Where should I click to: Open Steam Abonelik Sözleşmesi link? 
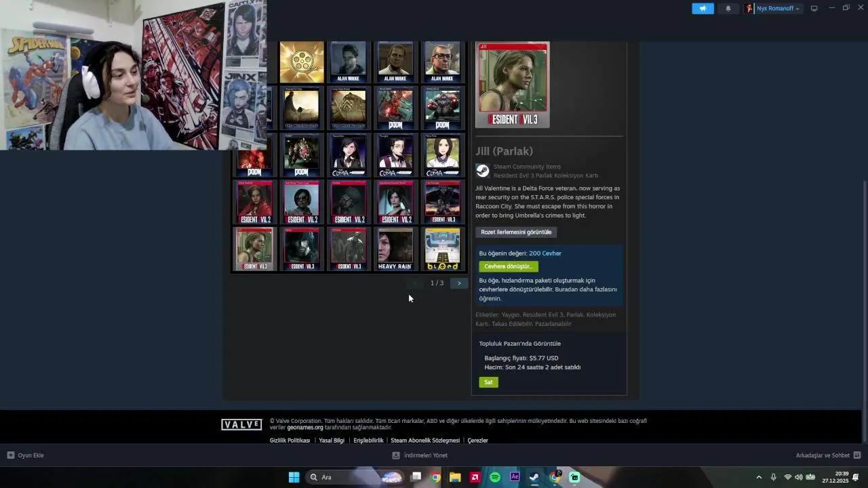[x=425, y=441]
